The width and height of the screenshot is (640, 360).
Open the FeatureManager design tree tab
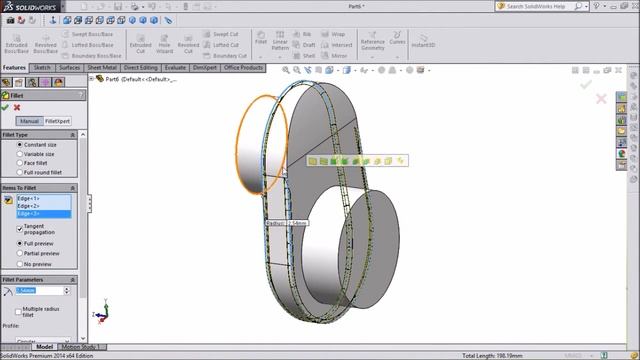click(x=6, y=82)
